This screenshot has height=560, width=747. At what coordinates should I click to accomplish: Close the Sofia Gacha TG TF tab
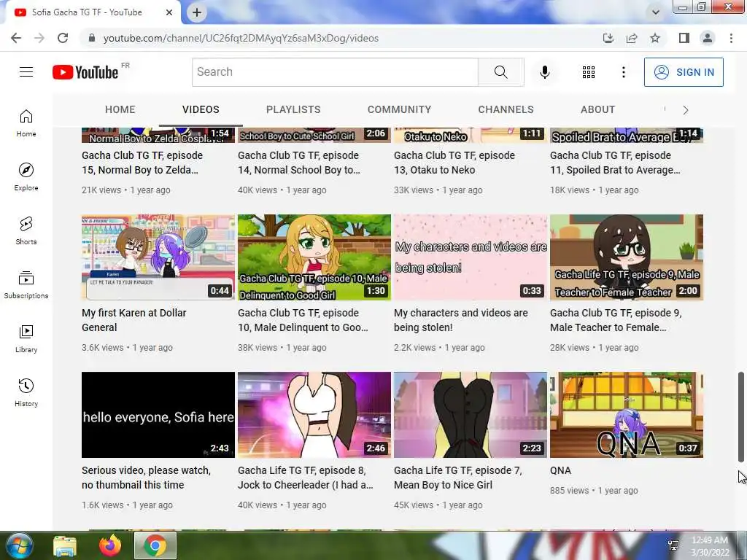tap(169, 12)
